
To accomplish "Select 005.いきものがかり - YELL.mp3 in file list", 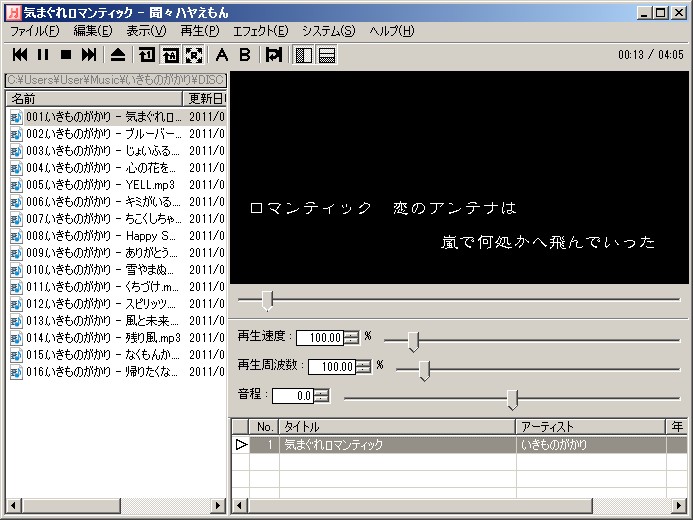I will [100, 184].
